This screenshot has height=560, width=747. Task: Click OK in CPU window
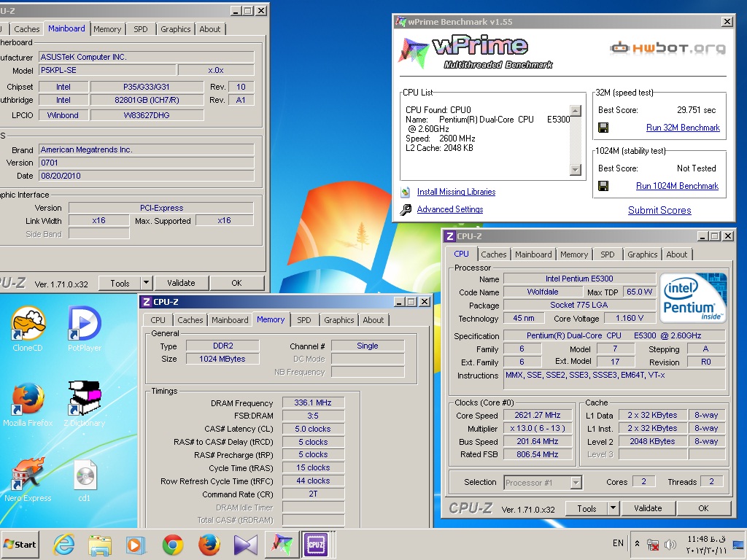coord(703,508)
